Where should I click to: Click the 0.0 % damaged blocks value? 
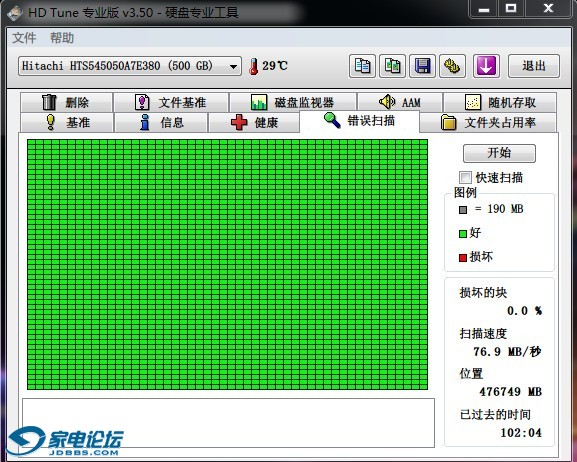pyautogui.click(x=524, y=311)
